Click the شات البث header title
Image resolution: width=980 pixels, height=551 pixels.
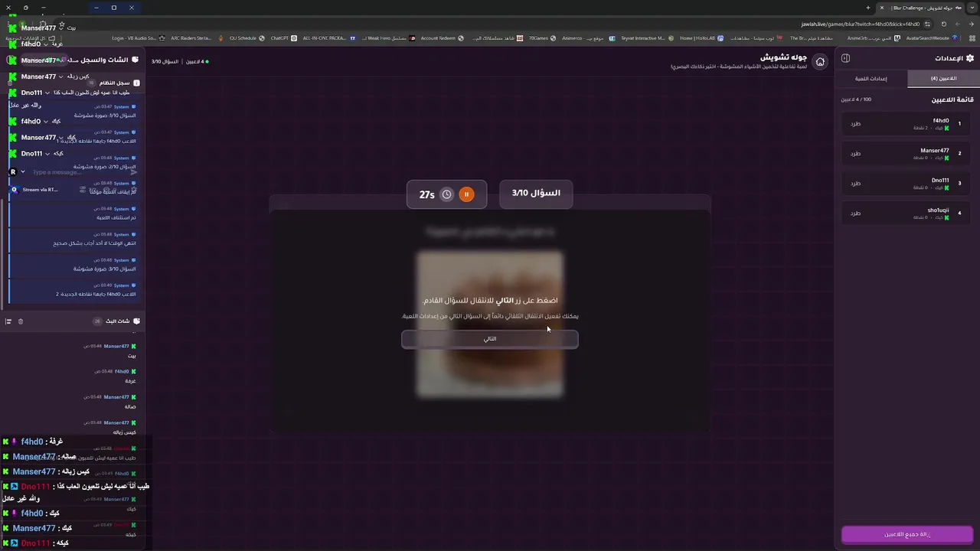click(x=118, y=321)
